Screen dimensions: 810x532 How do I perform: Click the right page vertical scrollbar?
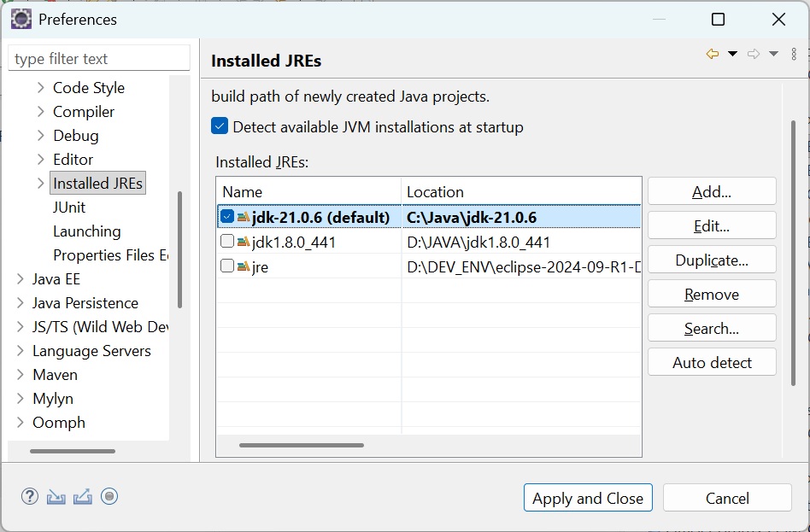pos(793,253)
